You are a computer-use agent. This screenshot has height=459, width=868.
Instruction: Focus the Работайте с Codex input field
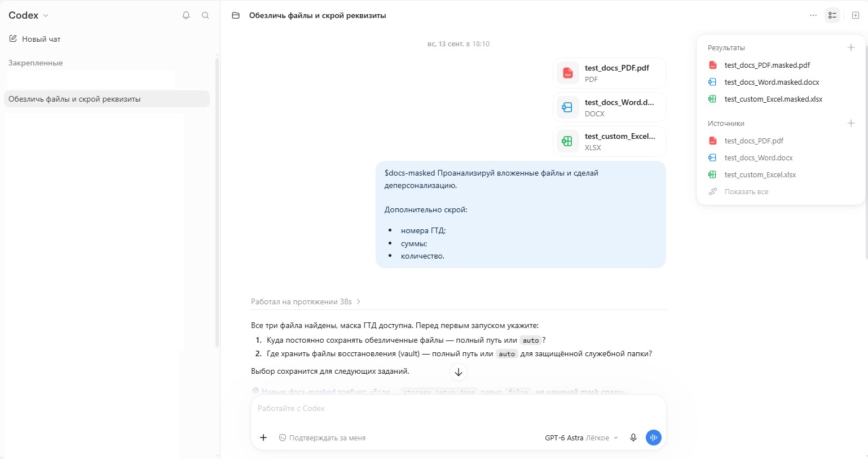(458, 408)
